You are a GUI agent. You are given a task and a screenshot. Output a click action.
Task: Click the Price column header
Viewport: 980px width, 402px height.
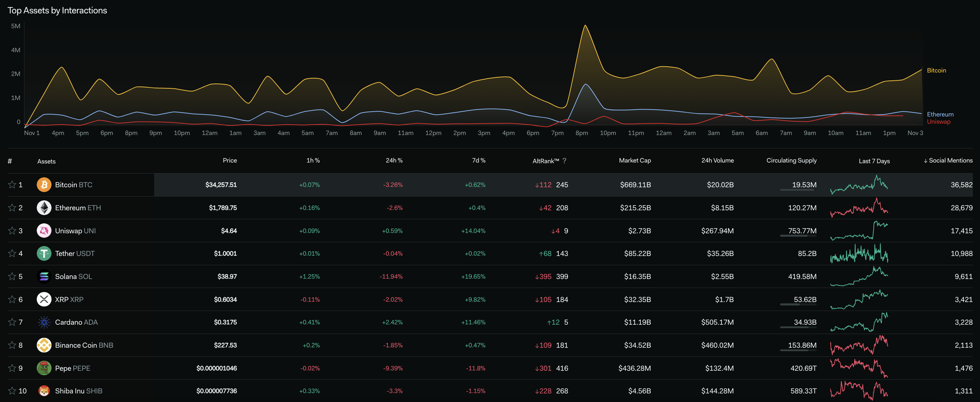coord(229,161)
